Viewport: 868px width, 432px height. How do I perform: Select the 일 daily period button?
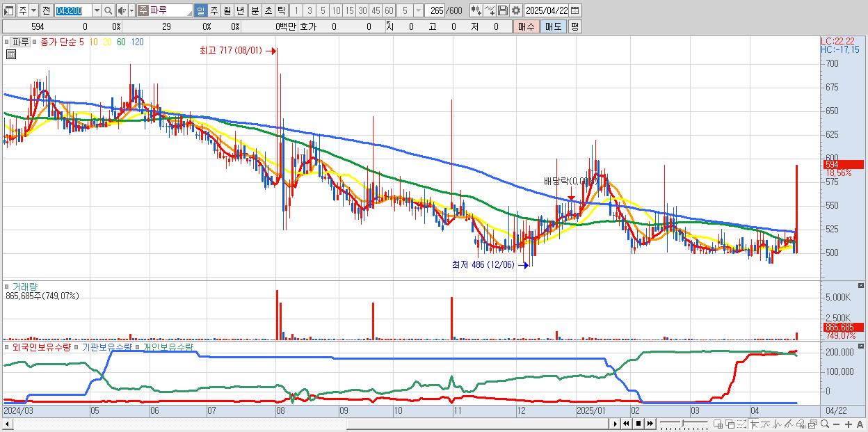tap(201, 10)
